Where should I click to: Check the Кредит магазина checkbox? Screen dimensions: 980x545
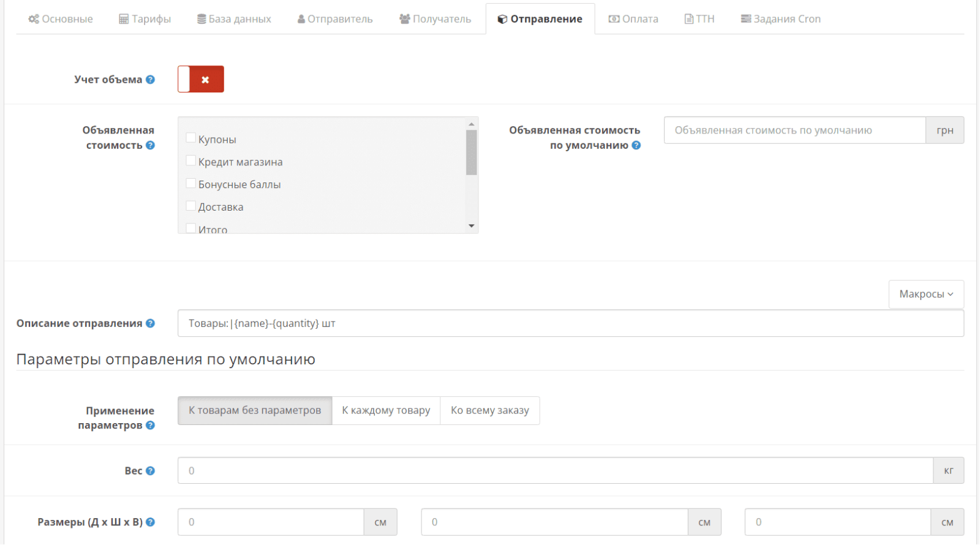tap(191, 160)
